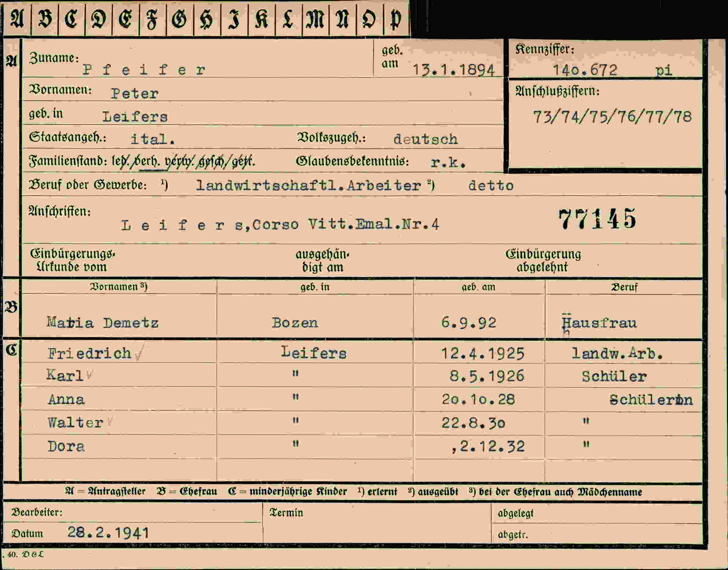728x570 pixels.
Task: Click the address 'Corso Vitt.Emal.Nr.4'
Action: (346, 224)
